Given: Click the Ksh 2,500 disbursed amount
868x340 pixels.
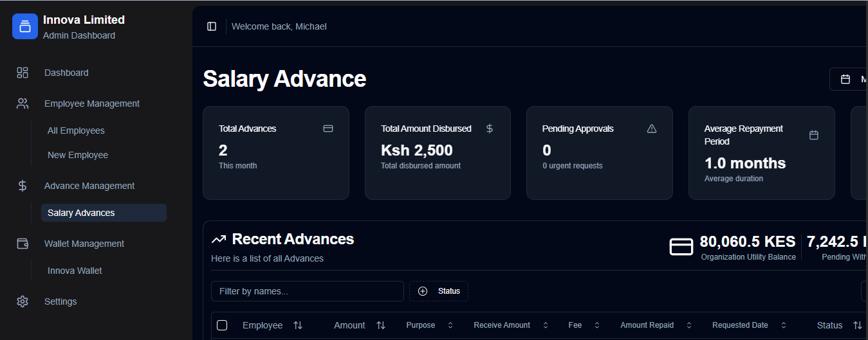Looking at the screenshot, I should [x=417, y=150].
